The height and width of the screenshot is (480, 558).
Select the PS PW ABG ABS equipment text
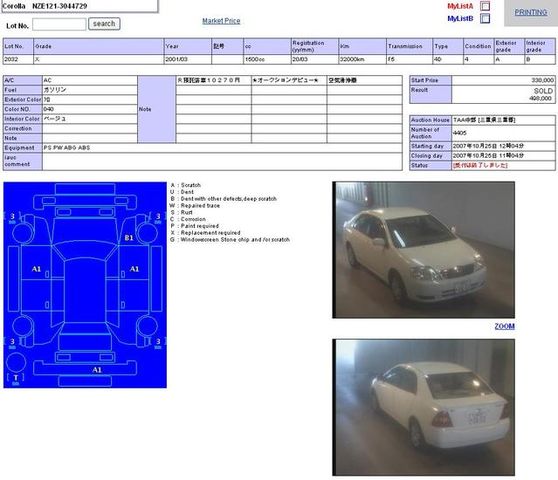[67, 148]
